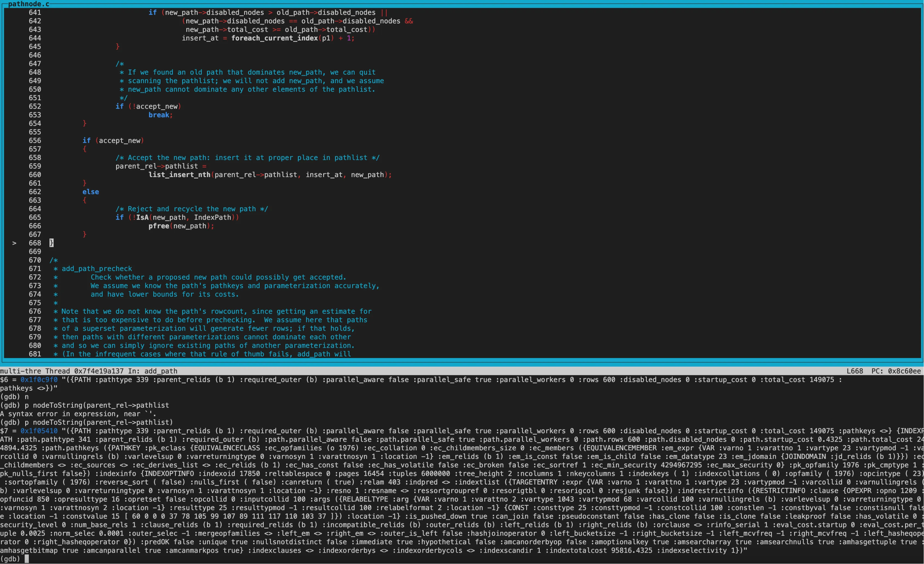Click the pathnode.c source window title
The image size is (924, 564).
[28, 4]
